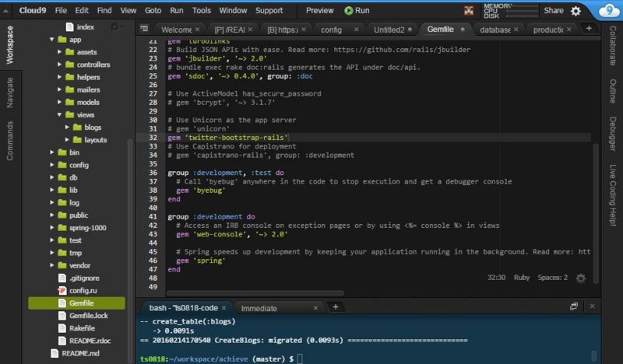Image resolution: width=623 pixels, height=364 pixels.
Task: Open the Edit menu
Action: [82, 11]
